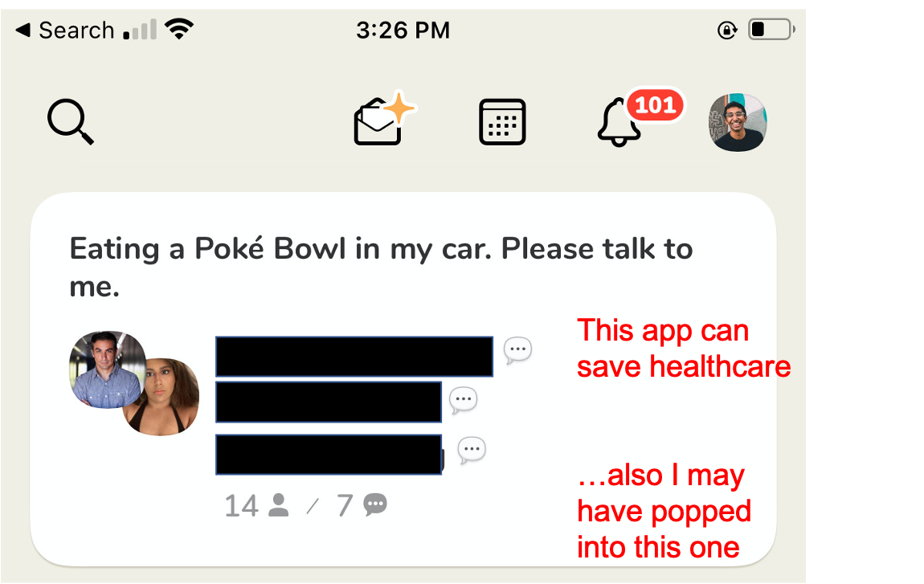
Task: Tap the speech bubble beside second speaker
Action: pyautogui.click(x=463, y=401)
